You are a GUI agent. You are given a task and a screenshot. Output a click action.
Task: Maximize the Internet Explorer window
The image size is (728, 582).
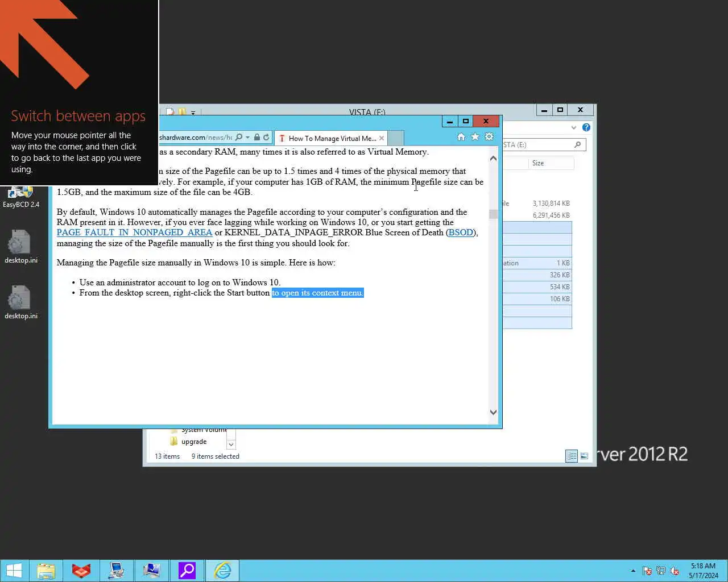pos(466,121)
